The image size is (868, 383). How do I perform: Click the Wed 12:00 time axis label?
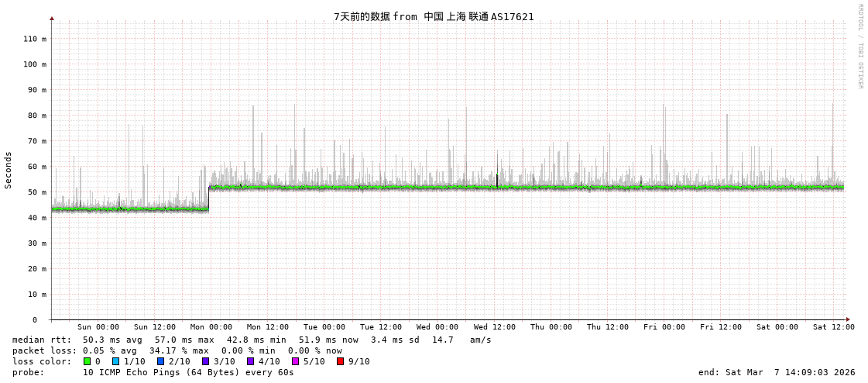pos(495,327)
